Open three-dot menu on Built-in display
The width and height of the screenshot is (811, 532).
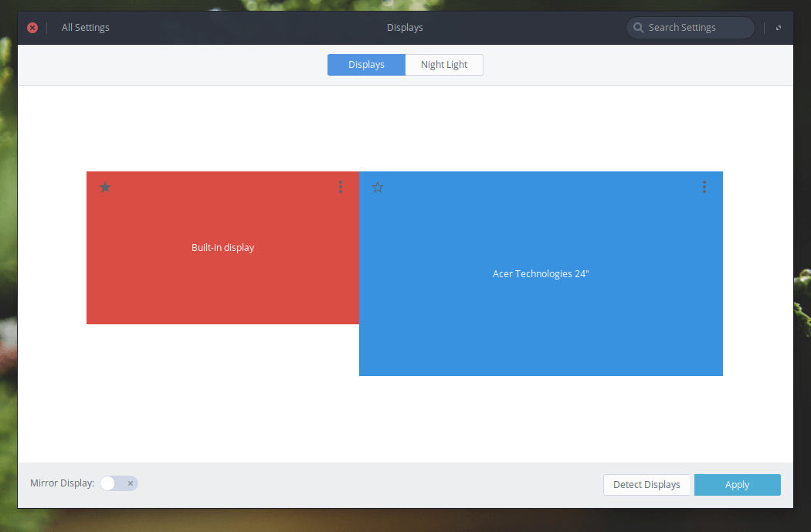(341, 187)
